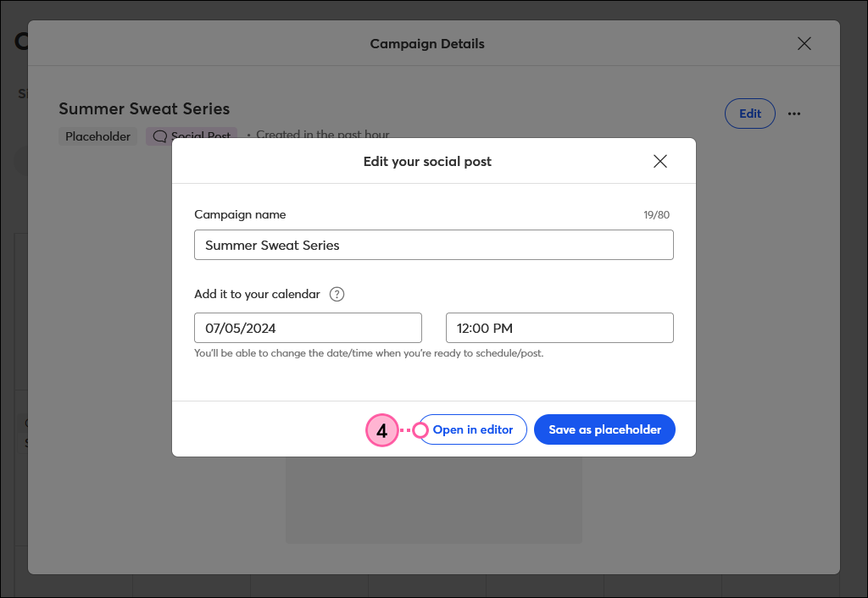Click the Campaign Details title
Image resolution: width=868 pixels, height=598 pixels.
[427, 44]
